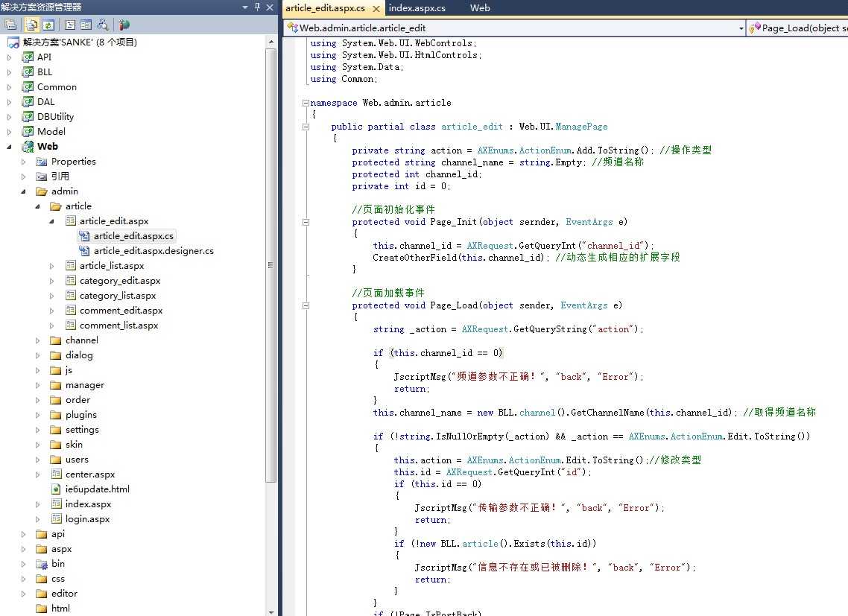
Task: Select comment_edit.aspx in the tree
Action: click(121, 311)
